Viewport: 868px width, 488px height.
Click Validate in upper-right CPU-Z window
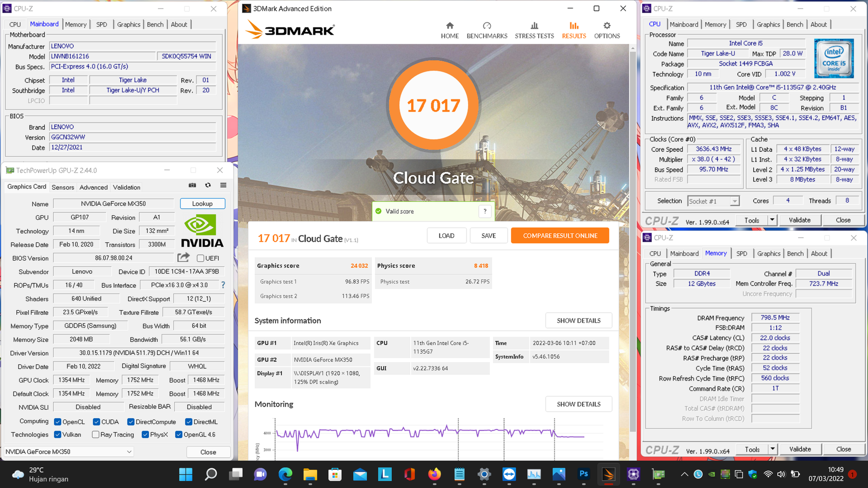pyautogui.click(x=799, y=220)
